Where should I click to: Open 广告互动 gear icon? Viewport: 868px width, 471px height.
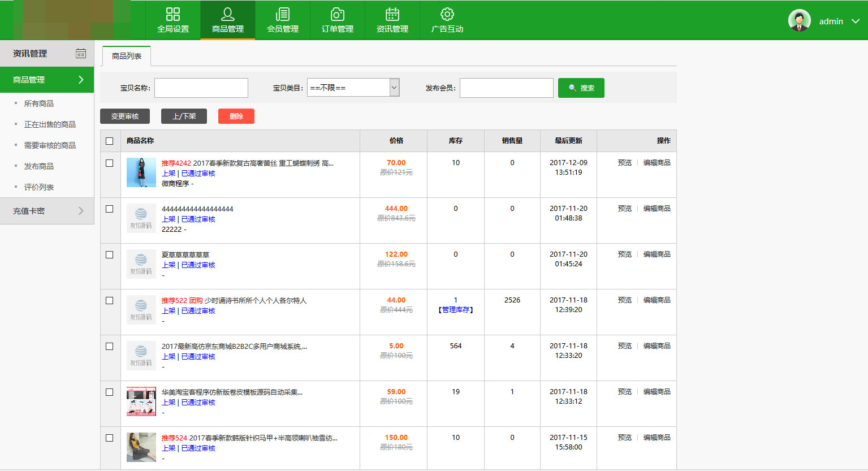pos(447,14)
